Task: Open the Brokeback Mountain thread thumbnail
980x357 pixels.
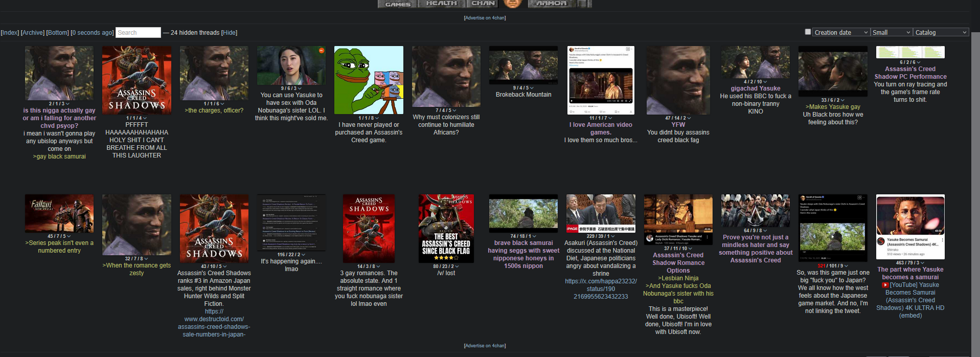Action: pyautogui.click(x=523, y=65)
